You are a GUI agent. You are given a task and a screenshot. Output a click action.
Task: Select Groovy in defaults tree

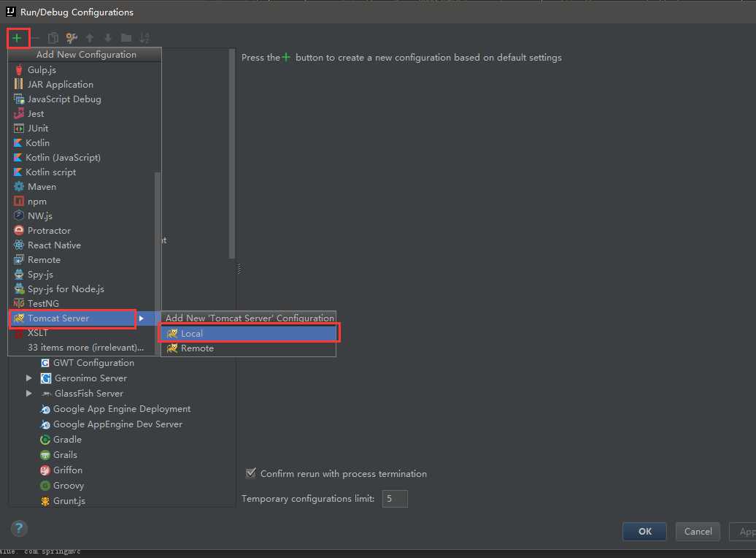(x=62, y=486)
